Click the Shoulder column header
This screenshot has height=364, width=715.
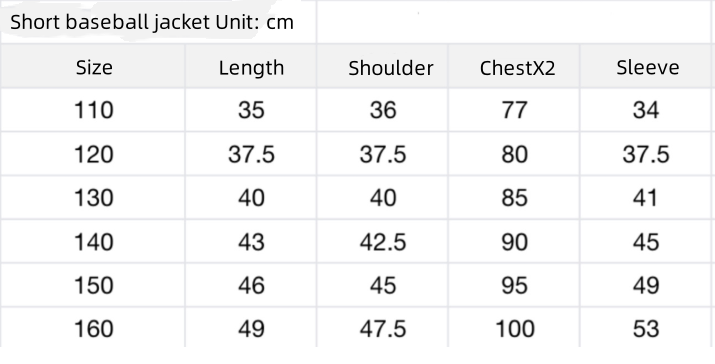[383, 66]
